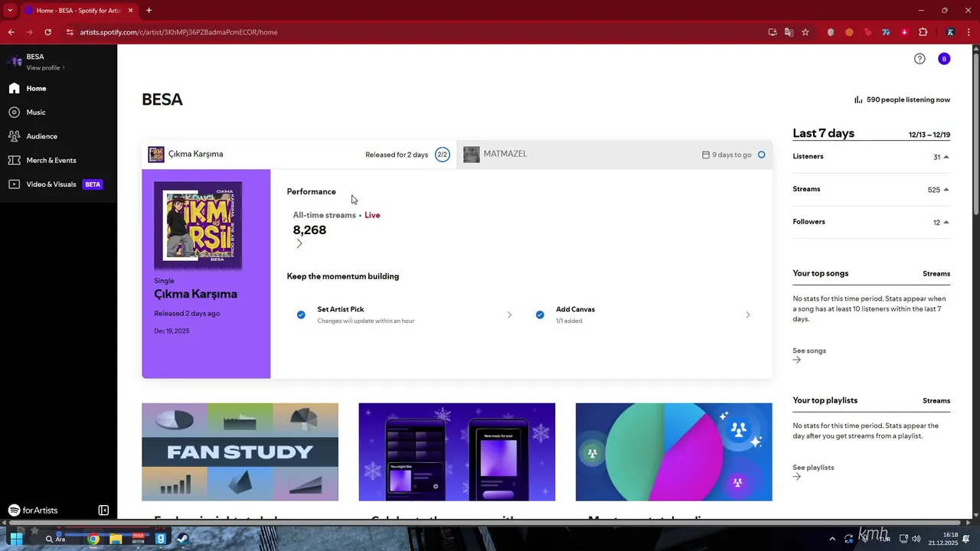Open View profile link under BESA

coord(45,68)
